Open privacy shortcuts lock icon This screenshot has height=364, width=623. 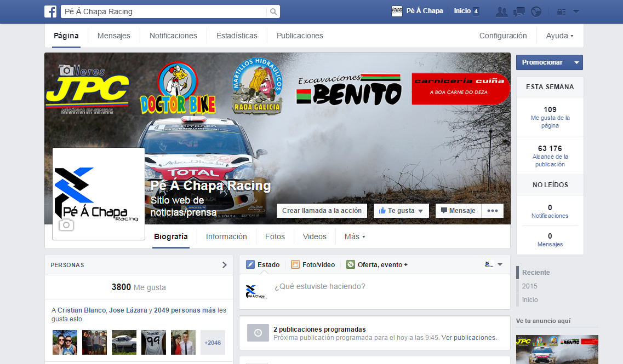(x=561, y=12)
